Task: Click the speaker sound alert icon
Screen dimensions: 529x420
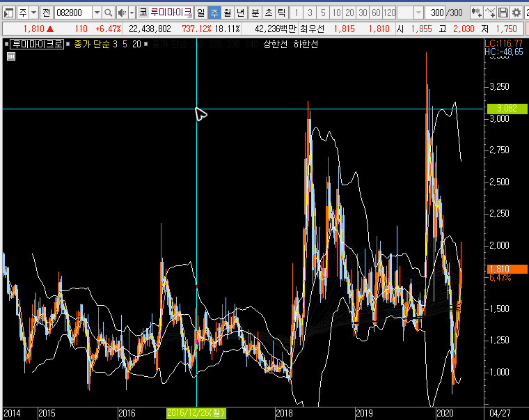Action: [x=122, y=13]
